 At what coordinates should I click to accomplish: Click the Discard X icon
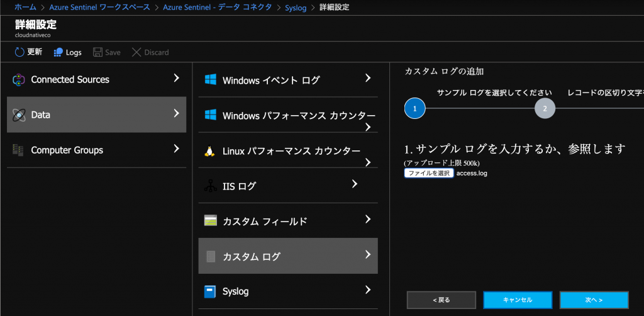pos(136,52)
